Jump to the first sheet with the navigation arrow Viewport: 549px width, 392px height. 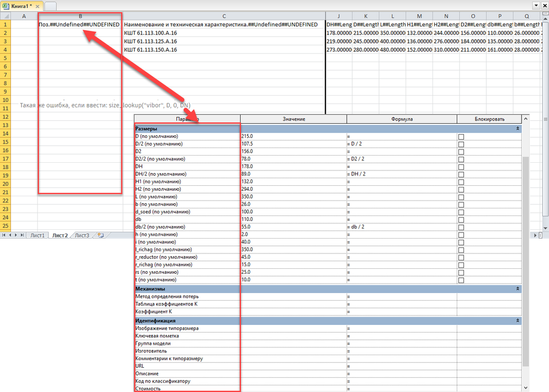coord(4,235)
